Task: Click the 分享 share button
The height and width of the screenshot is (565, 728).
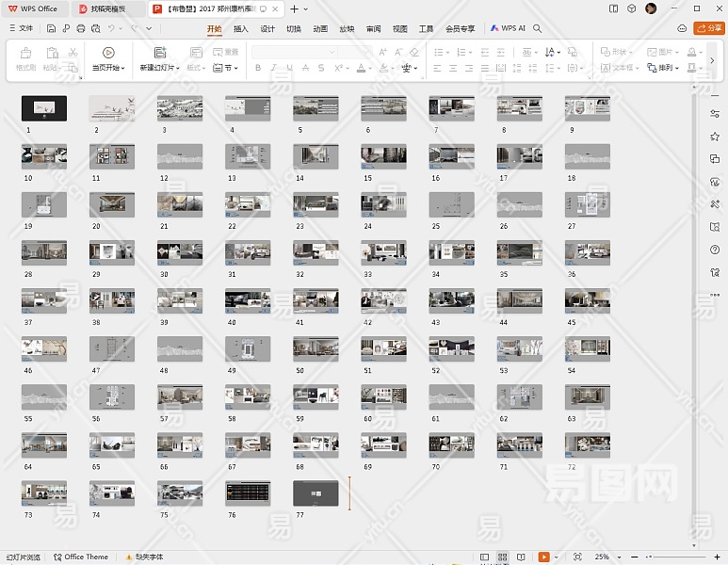Action: [x=708, y=28]
